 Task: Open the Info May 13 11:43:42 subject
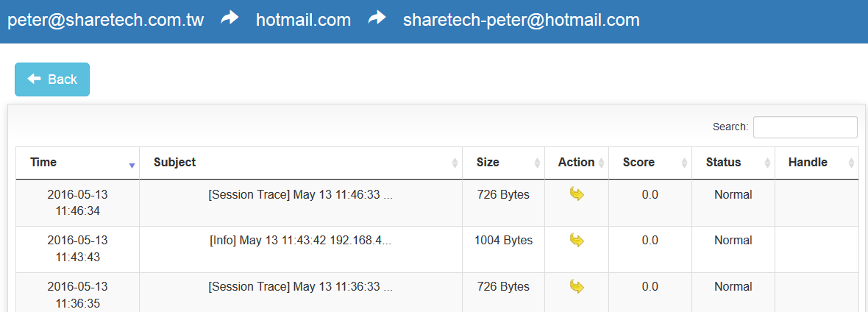[x=300, y=241]
